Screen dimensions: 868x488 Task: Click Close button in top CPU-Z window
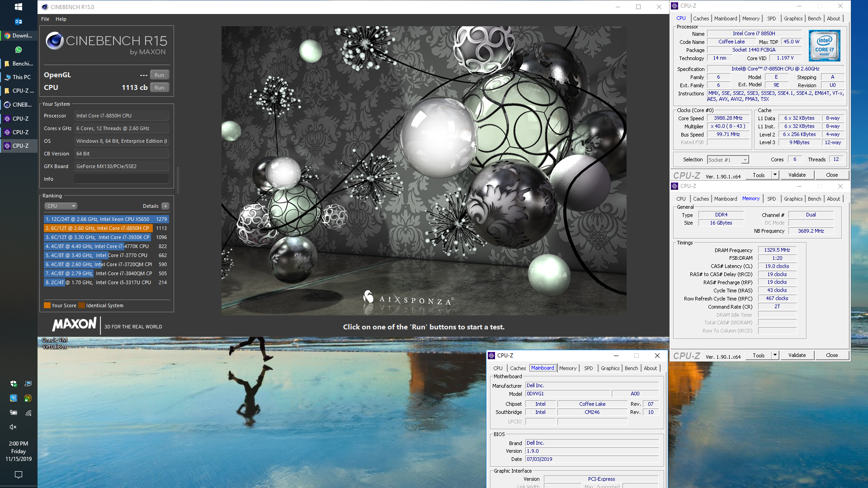832,175
